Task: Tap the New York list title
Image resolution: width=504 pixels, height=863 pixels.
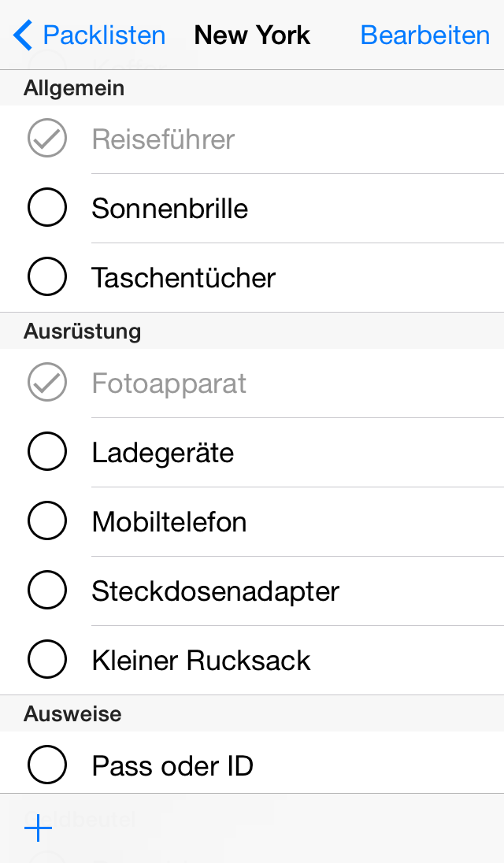Action: click(x=252, y=35)
